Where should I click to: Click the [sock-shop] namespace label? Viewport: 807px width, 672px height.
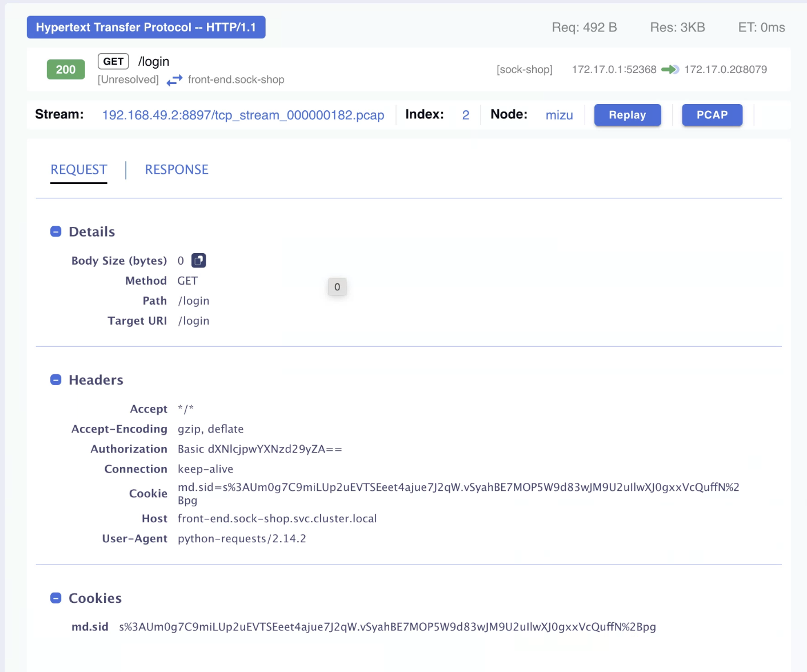[x=524, y=70]
